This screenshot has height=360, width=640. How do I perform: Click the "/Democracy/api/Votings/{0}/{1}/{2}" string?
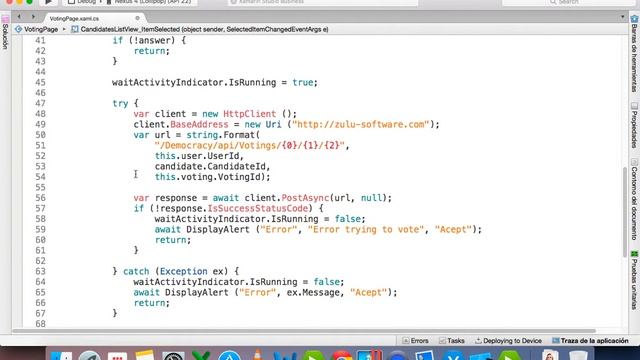click(250, 145)
